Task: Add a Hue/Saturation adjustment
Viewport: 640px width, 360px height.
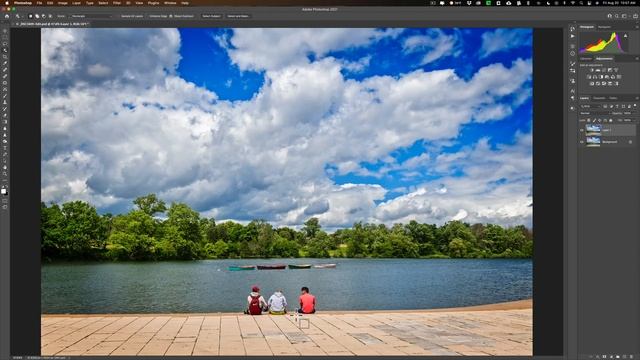Action: [x=589, y=77]
